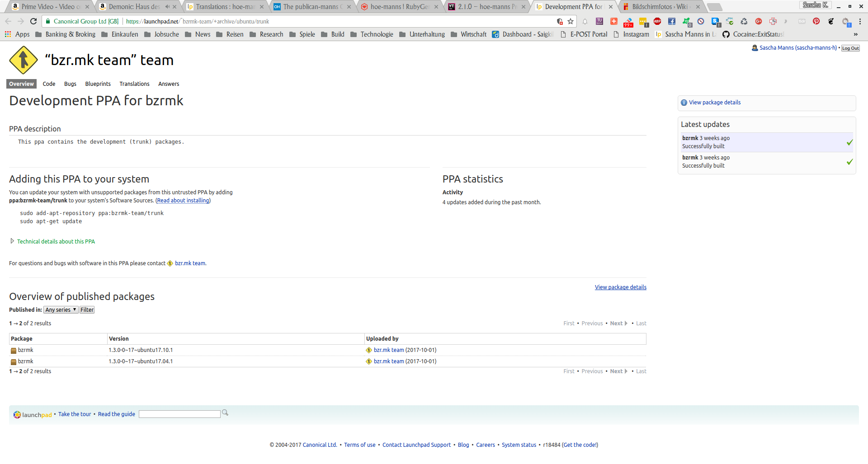Screen dimensions: 868x464
Task: Open View package details link above packages table
Action: pyautogui.click(x=620, y=287)
